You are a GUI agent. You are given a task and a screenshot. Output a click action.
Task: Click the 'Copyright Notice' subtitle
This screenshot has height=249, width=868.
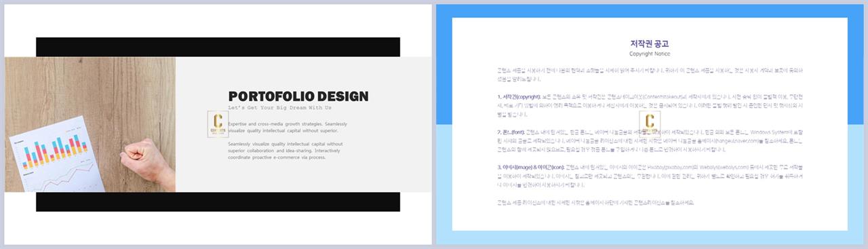(650, 54)
